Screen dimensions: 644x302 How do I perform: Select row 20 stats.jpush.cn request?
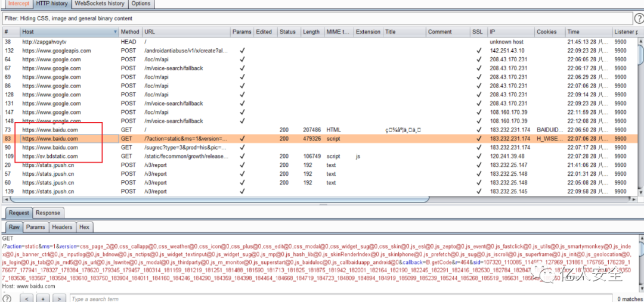pyautogui.click(x=320, y=165)
